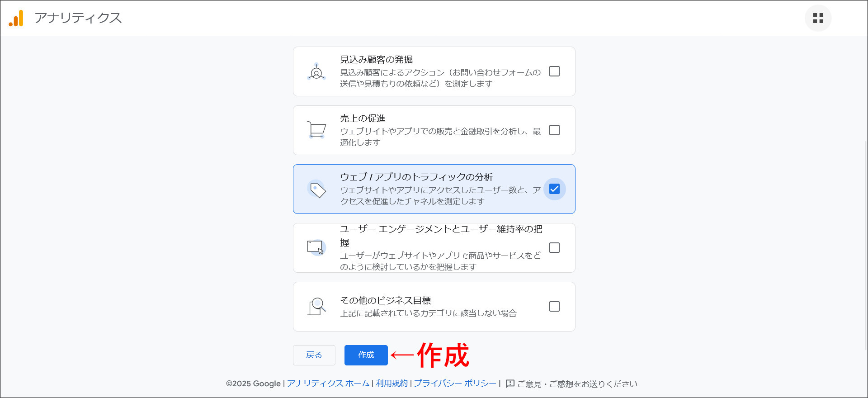Click the ©2025 Google footer text
This screenshot has width=868, height=398.
pyautogui.click(x=253, y=384)
